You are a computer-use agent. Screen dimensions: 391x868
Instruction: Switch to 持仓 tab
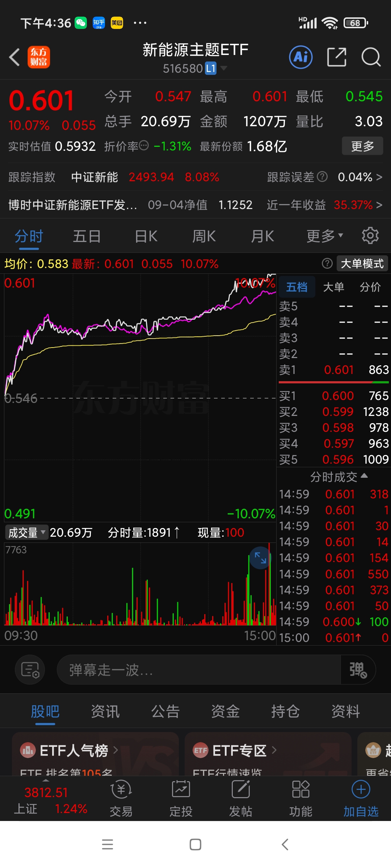(286, 711)
